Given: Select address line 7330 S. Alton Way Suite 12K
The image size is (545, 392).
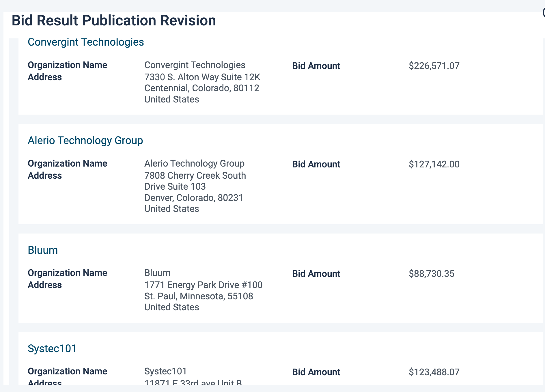Looking at the screenshot, I should [202, 77].
